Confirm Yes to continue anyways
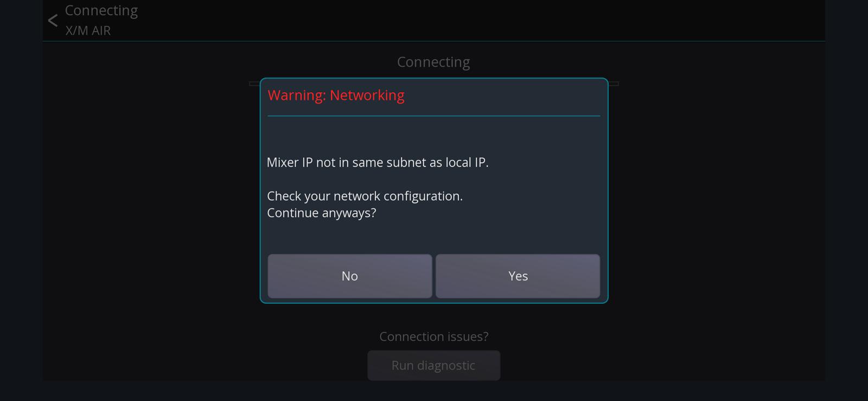Viewport: 868px width, 401px height. pos(518,276)
